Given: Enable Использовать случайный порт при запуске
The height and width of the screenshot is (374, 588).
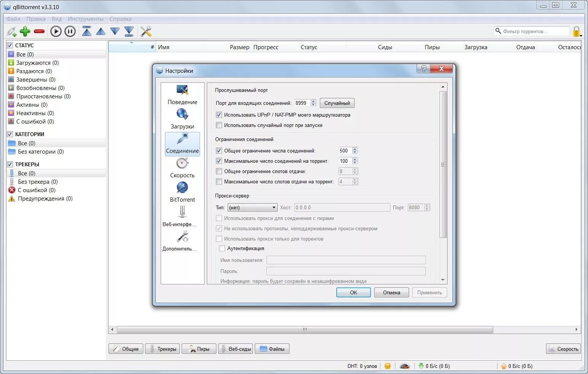Looking at the screenshot, I should (219, 125).
